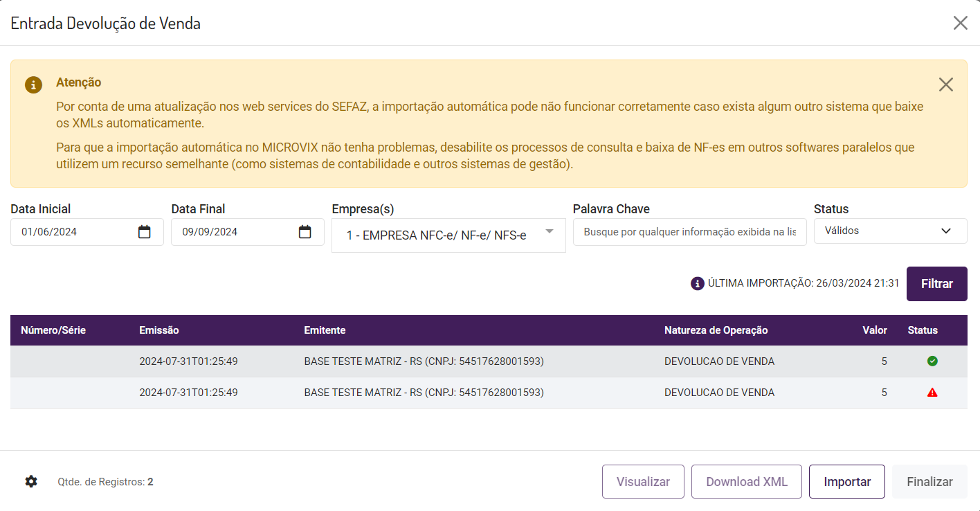
Task: Open the Status dropdown showing Válidos
Action: coord(890,230)
